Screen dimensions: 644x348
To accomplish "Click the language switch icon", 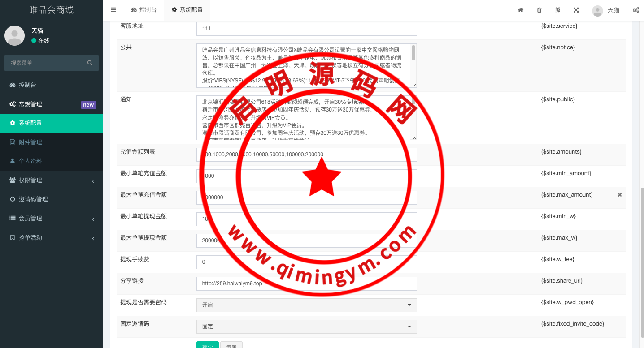I will [x=557, y=10].
